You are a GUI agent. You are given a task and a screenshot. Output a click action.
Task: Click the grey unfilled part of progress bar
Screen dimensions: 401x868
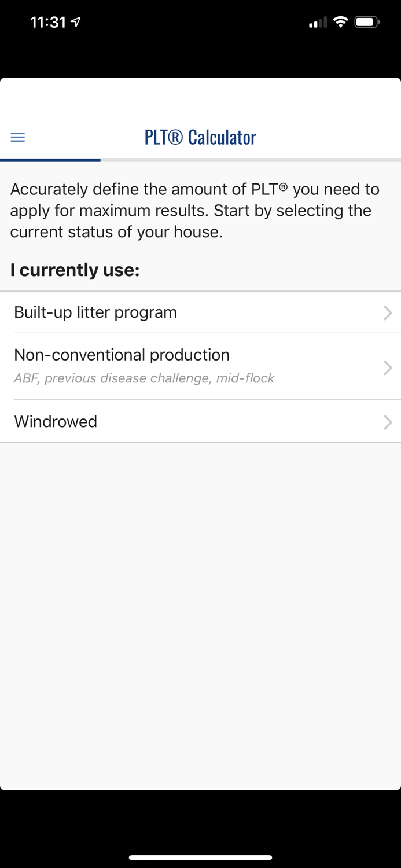click(x=250, y=160)
